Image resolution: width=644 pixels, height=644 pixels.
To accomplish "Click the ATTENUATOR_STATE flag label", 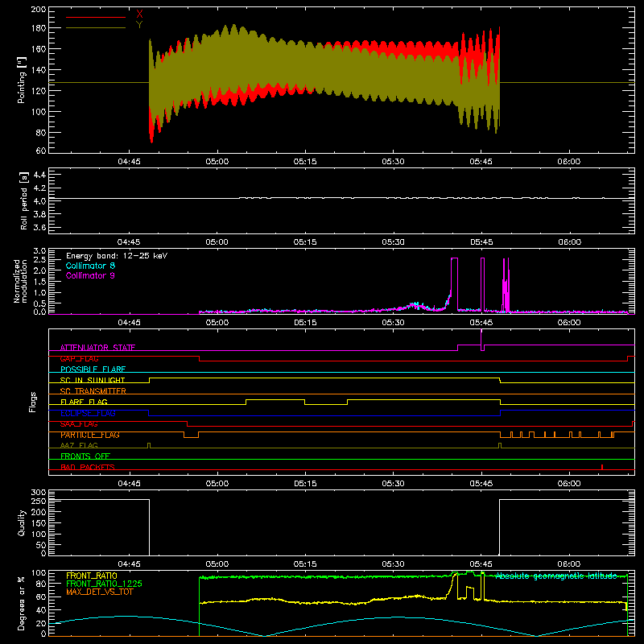I will pyautogui.click(x=97, y=348).
